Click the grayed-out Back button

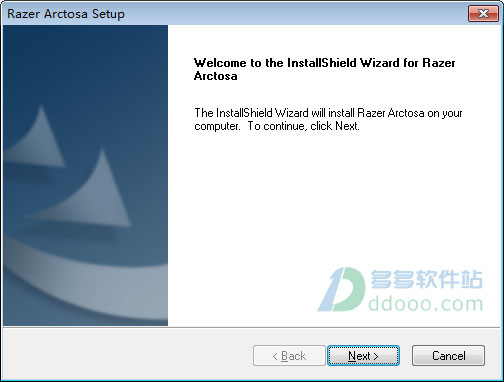pos(289,356)
